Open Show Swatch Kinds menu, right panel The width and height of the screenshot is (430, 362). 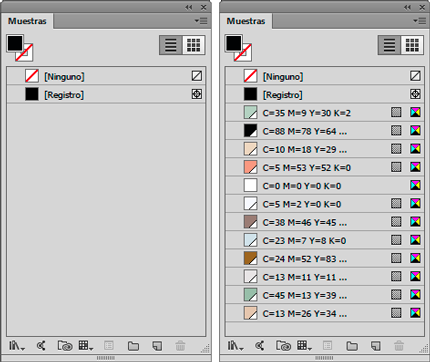[x=304, y=346]
